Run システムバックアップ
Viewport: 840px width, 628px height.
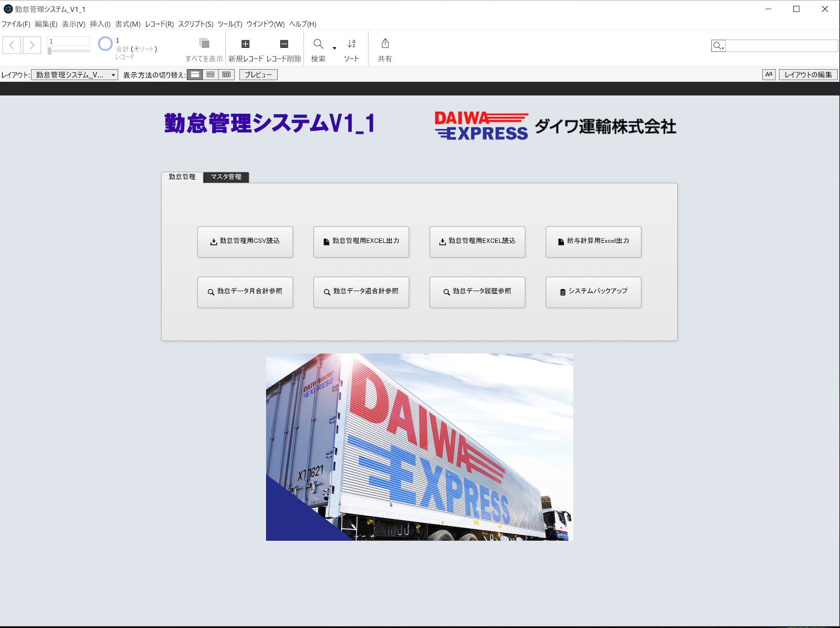pos(593,292)
